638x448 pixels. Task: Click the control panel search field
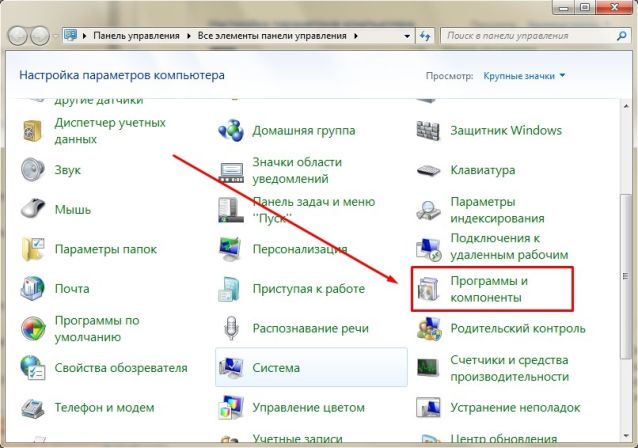click(534, 36)
